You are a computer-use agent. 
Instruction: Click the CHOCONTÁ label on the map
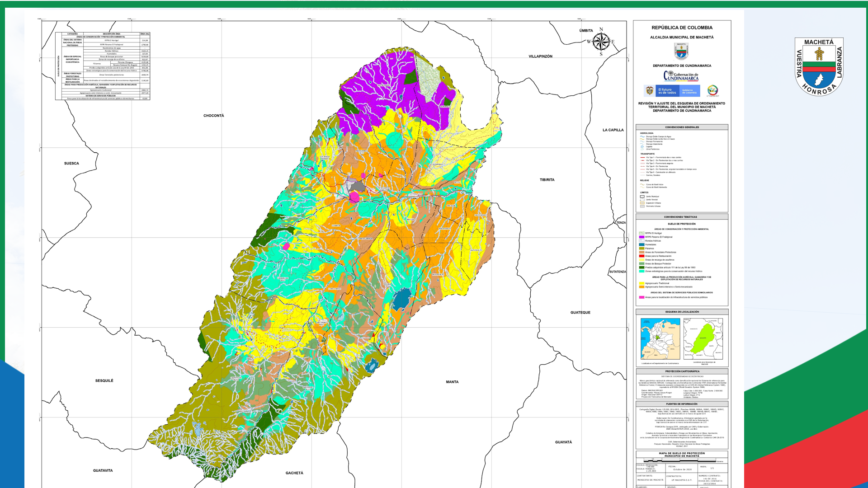click(x=213, y=116)
